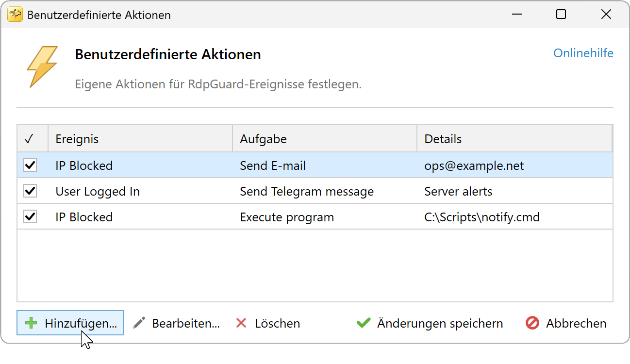Click the red Abbrechen prohibit icon
630x364 pixels.
click(532, 323)
